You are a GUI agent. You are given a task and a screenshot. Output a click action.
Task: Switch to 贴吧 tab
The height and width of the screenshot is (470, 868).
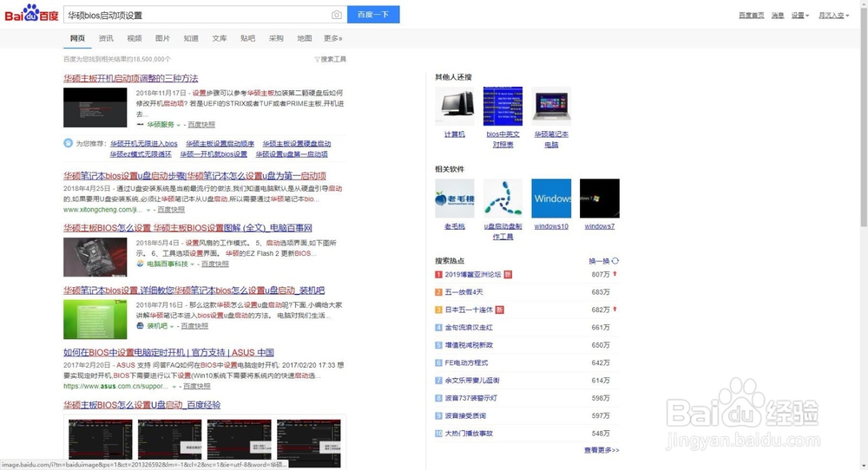(248, 38)
